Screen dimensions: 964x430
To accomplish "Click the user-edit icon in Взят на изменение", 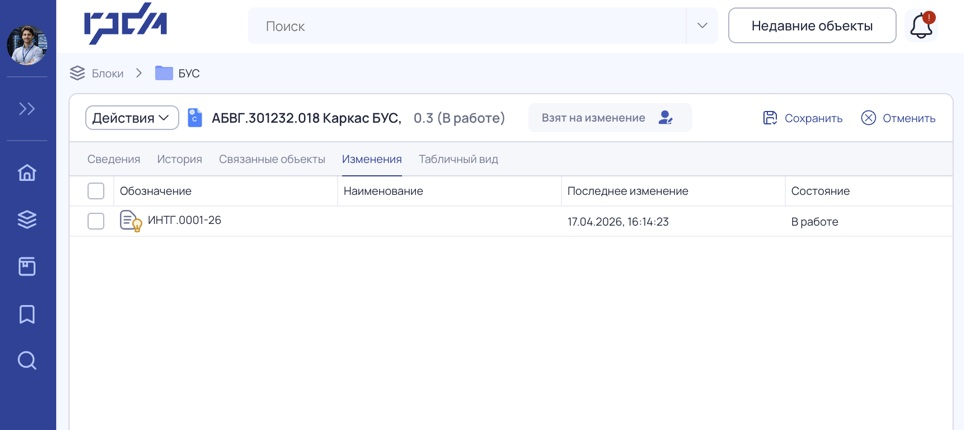I will click(x=665, y=117).
